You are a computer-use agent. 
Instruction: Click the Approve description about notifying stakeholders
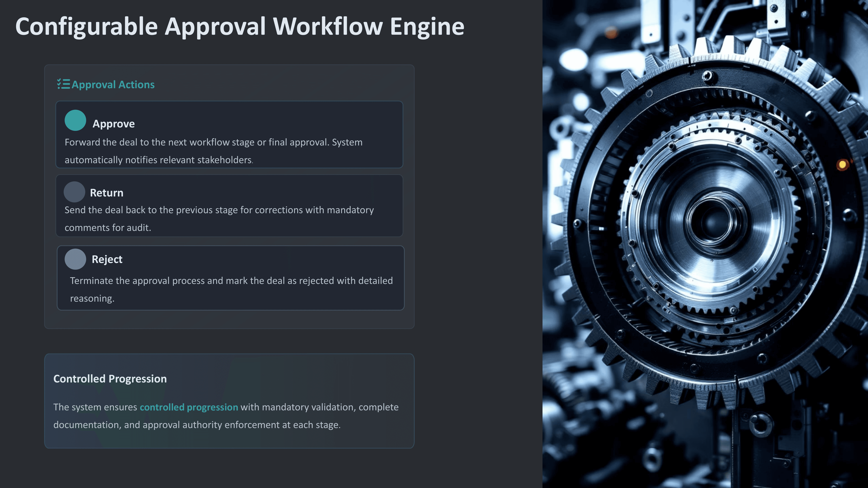tap(213, 151)
